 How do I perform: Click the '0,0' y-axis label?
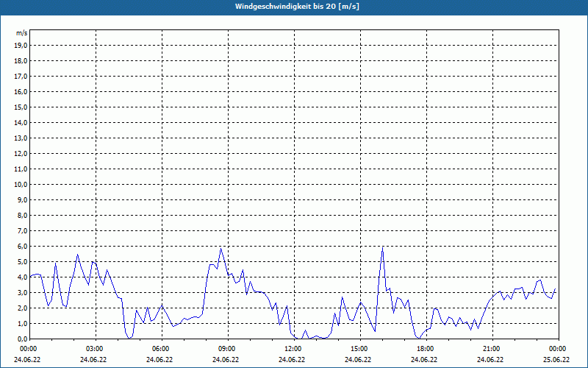pos(22,339)
